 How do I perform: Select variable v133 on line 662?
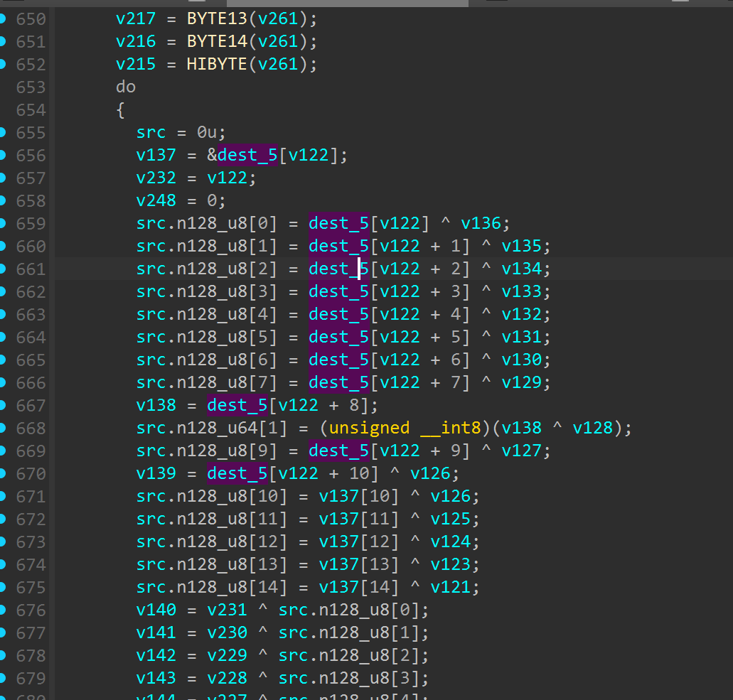[522, 291]
